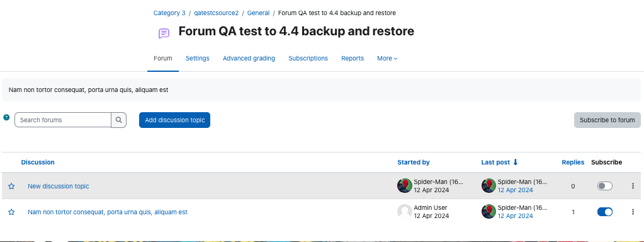Click the search magnifier icon
644x242 pixels.
coord(119,120)
